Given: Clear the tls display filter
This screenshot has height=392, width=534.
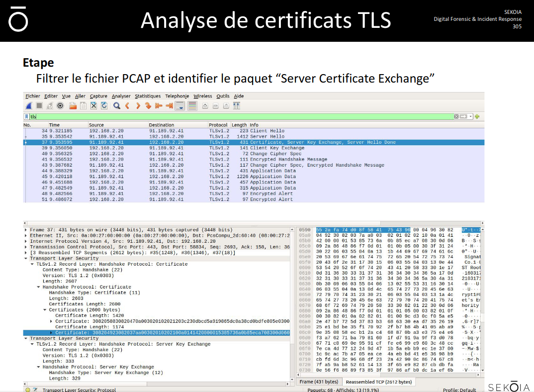Looking at the screenshot, I should pos(456,116).
